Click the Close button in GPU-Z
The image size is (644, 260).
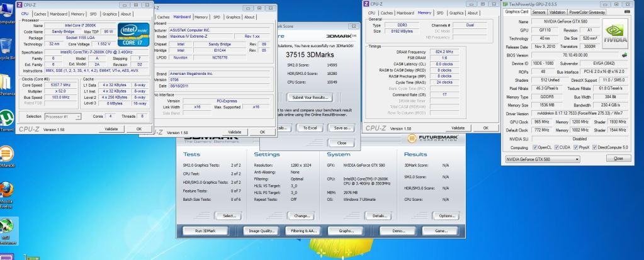click(x=619, y=158)
